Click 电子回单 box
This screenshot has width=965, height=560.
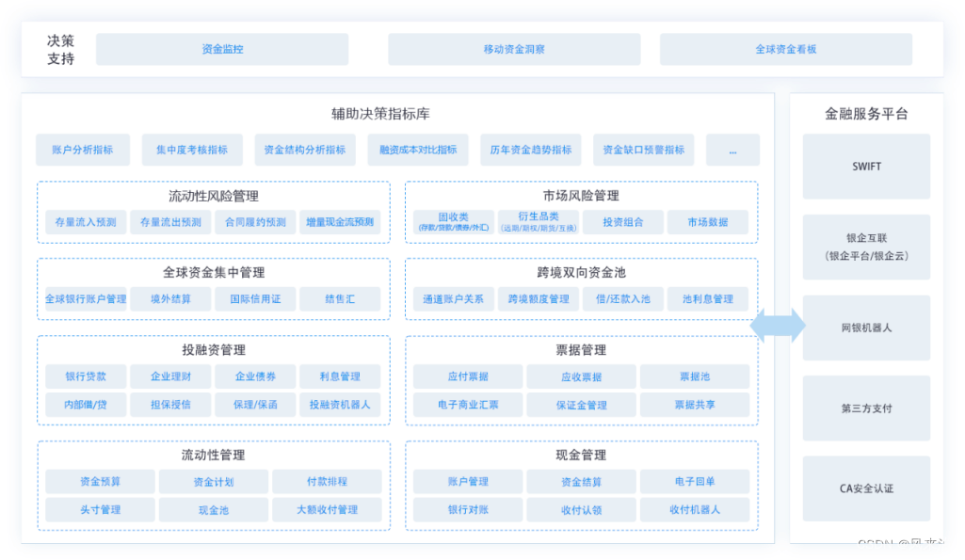[x=695, y=482]
